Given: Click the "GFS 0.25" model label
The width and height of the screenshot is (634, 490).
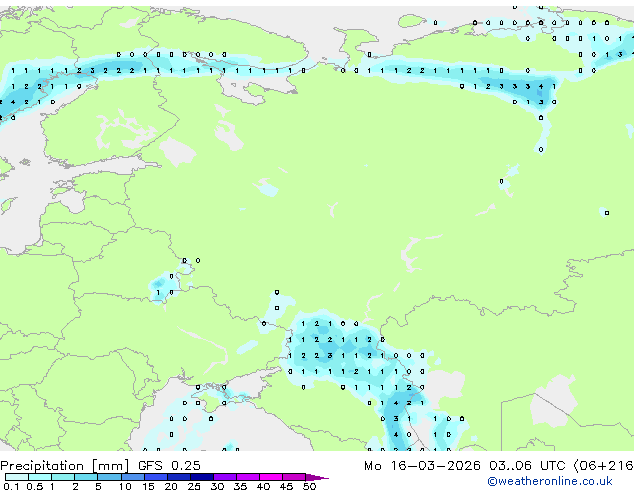Looking at the screenshot, I should [x=169, y=466].
